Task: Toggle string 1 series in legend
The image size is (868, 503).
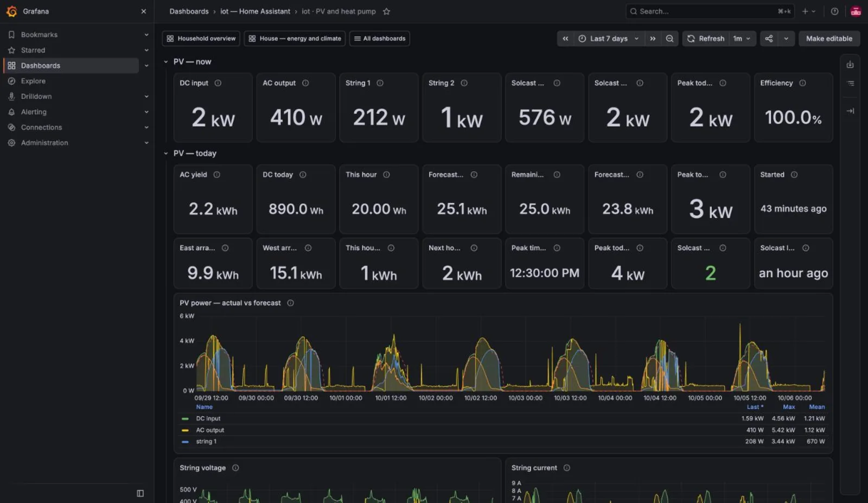Action: coord(206,442)
